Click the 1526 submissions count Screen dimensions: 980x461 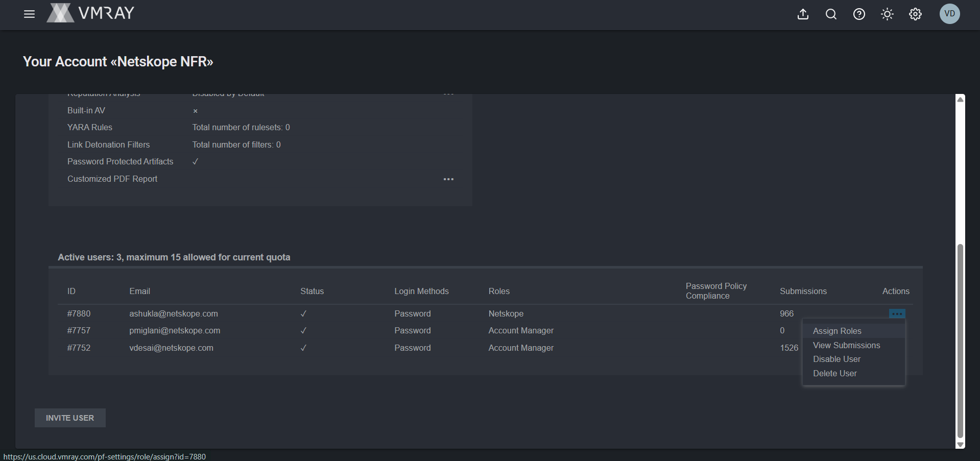788,348
